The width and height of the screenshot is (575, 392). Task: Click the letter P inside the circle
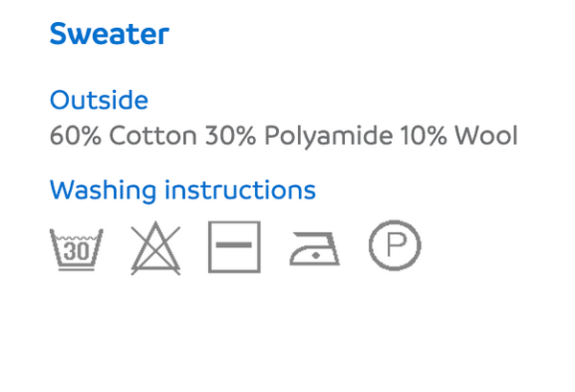point(397,245)
